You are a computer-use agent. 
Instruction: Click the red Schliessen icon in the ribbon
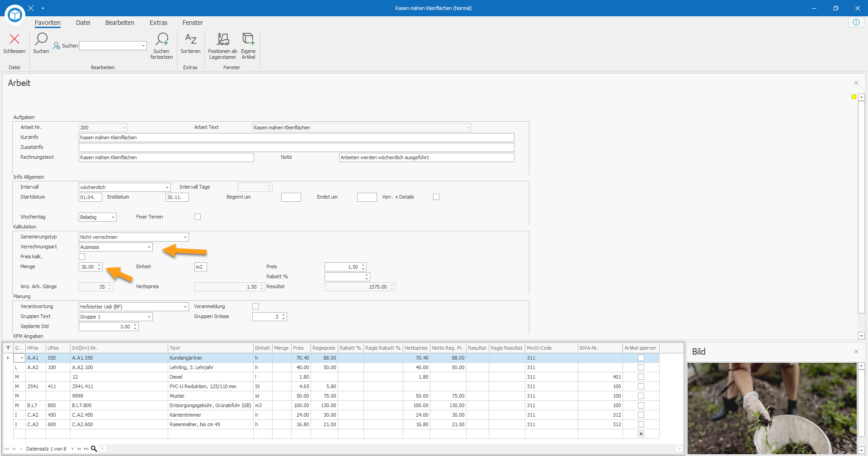pyautogui.click(x=14, y=39)
